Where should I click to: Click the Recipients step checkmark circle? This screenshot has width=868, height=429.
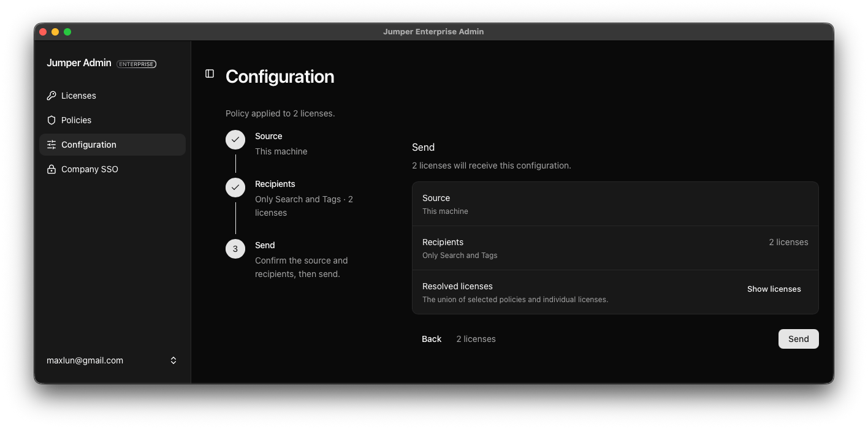click(235, 188)
